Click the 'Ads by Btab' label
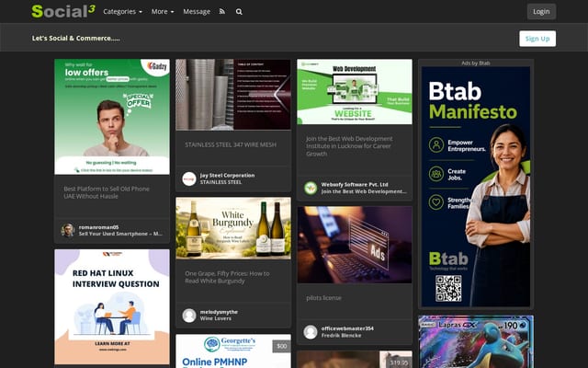The width and height of the screenshot is (588, 368). (x=476, y=63)
